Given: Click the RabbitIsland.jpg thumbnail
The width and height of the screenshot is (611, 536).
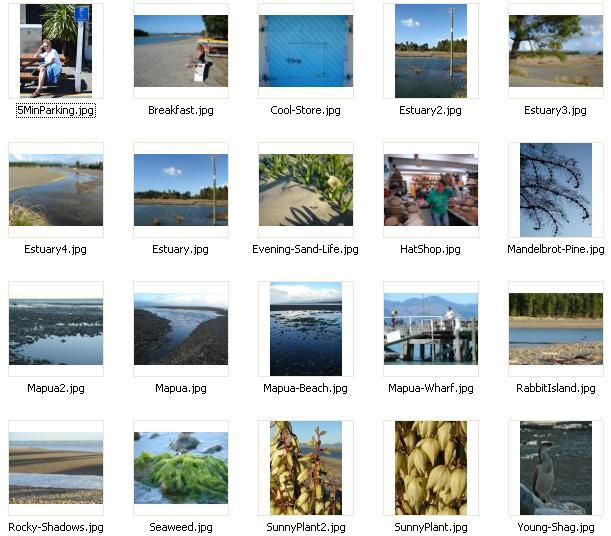Looking at the screenshot, I should pyautogui.click(x=556, y=329).
